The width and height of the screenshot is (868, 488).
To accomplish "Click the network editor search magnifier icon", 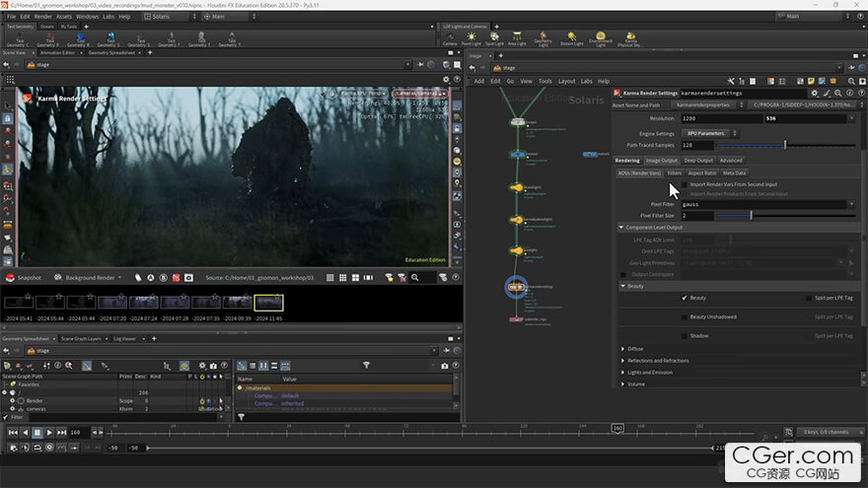I will click(x=851, y=81).
